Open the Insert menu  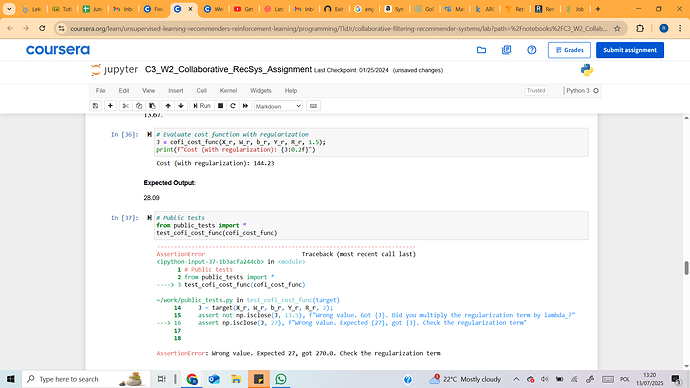pos(176,91)
